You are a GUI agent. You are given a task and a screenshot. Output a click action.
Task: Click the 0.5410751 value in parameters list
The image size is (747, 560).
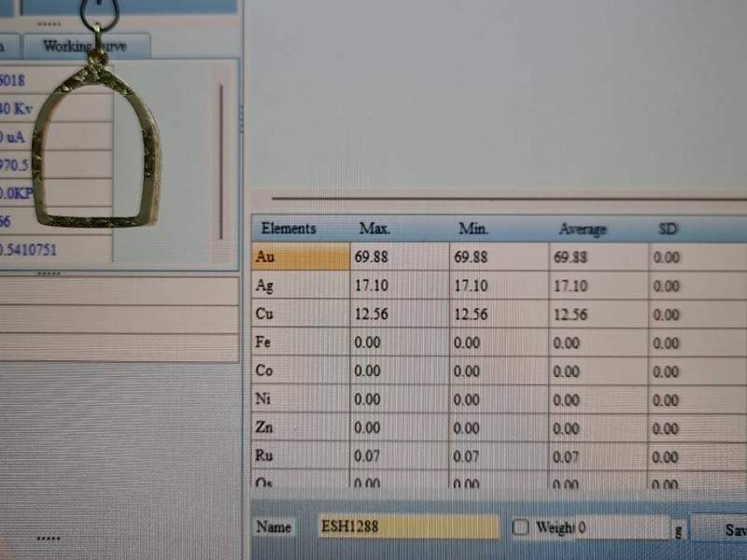pos(30,249)
